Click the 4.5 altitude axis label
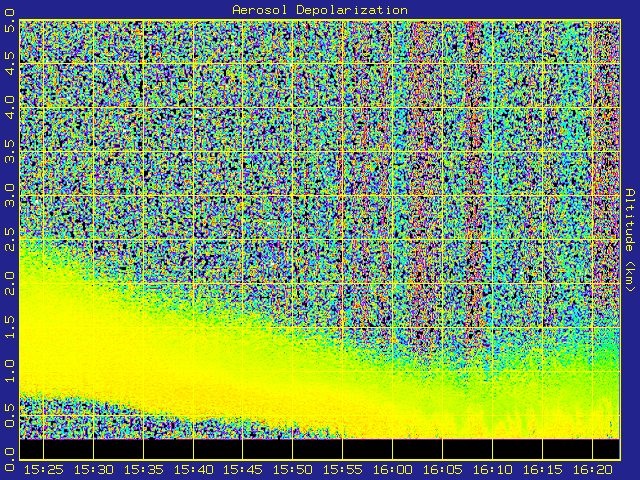This screenshot has height=480, width=640. coord(10,63)
